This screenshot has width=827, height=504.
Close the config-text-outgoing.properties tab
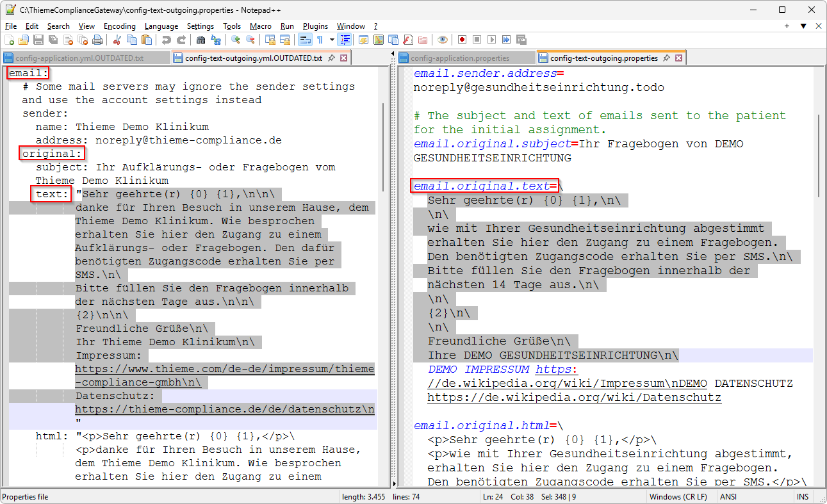[678, 58]
